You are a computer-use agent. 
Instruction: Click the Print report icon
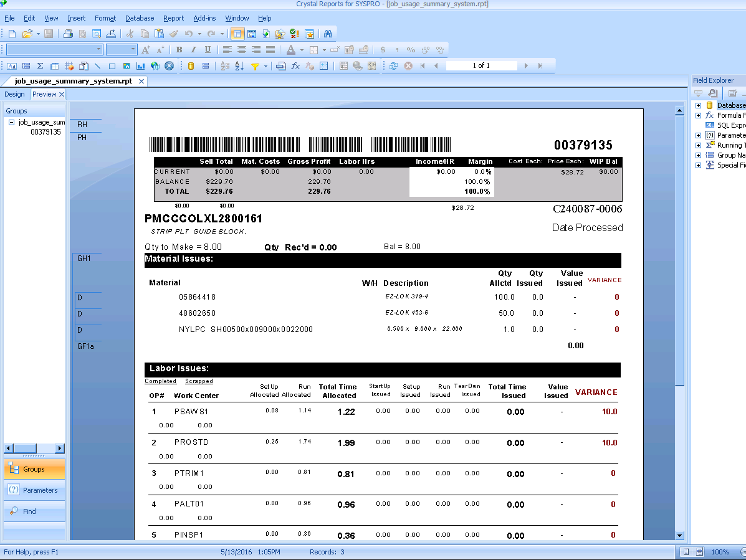pos(67,34)
